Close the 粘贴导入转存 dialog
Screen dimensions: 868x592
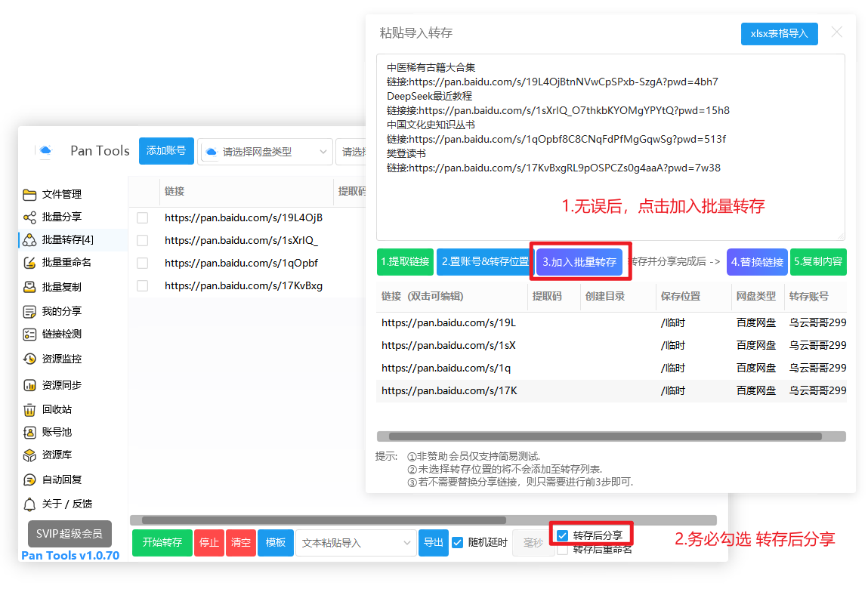pos(836,32)
